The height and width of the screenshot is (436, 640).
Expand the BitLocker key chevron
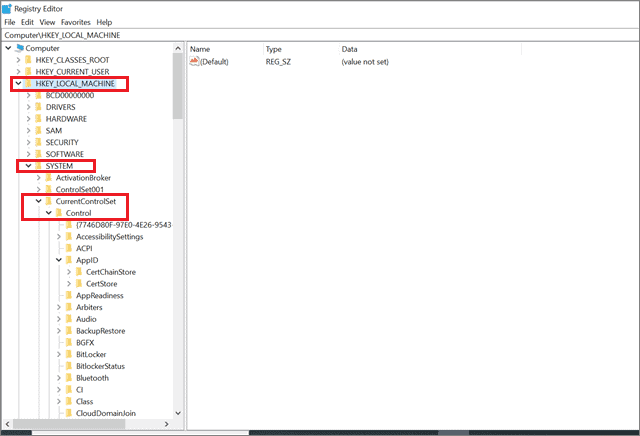(59, 354)
